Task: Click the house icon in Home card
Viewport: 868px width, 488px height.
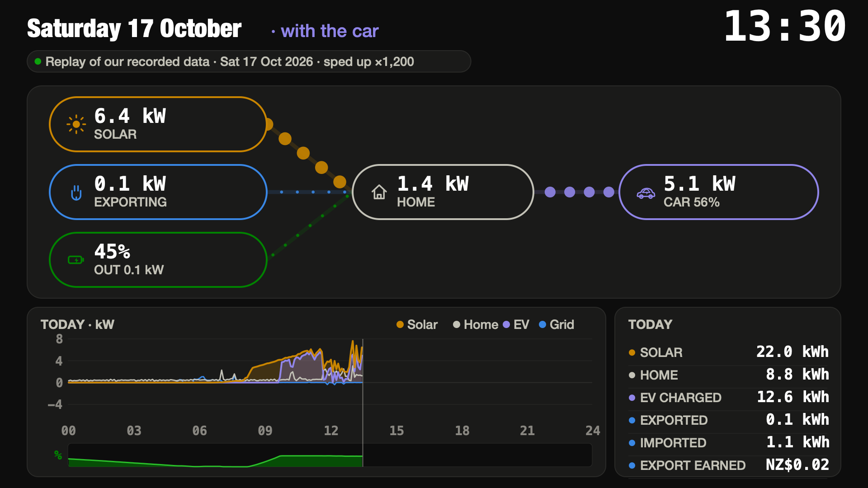Action: click(x=379, y=192)
